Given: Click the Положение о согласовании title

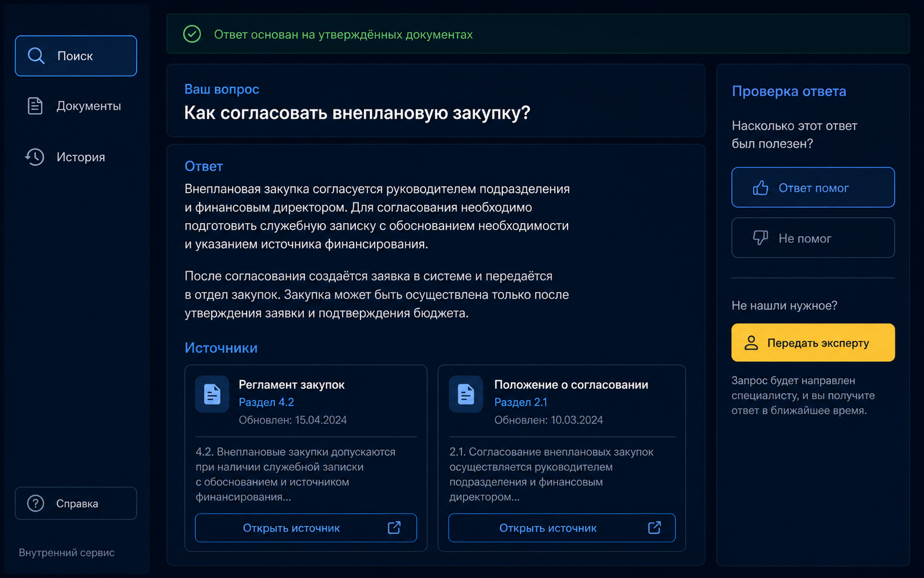Looking at the screenshot, I should click(571, 385).
